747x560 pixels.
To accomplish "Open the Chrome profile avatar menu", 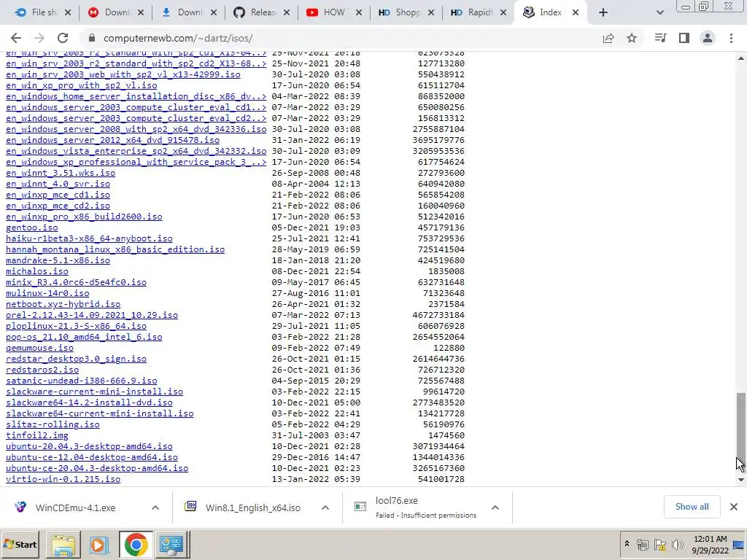I will 708,38.
